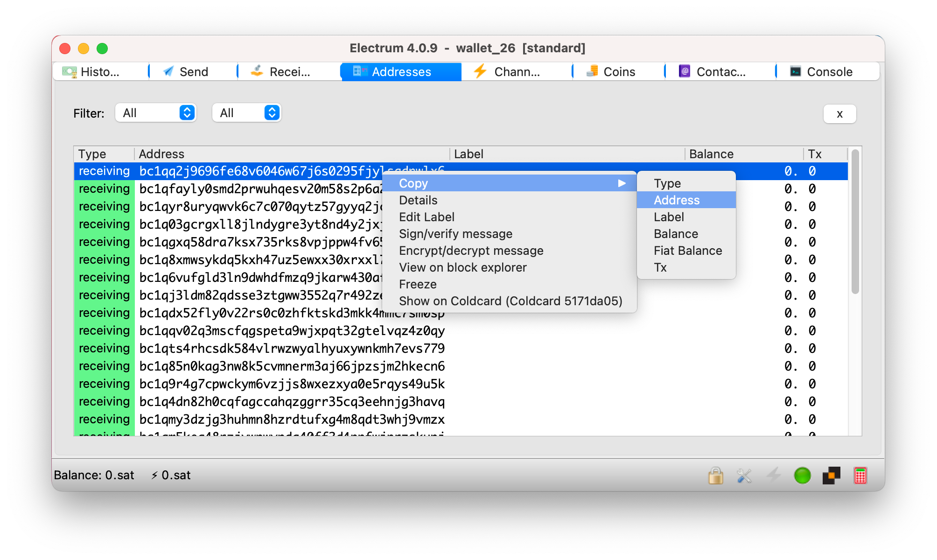This screenshot has height=560, width=937.
Task: Open the Contacts tab
Action: (720, 72)
